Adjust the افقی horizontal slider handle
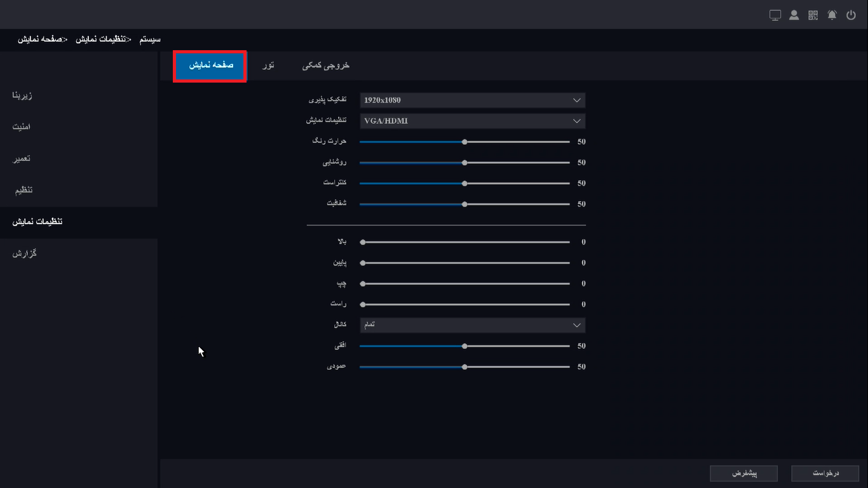868x488 pixels. pos(465,346)
